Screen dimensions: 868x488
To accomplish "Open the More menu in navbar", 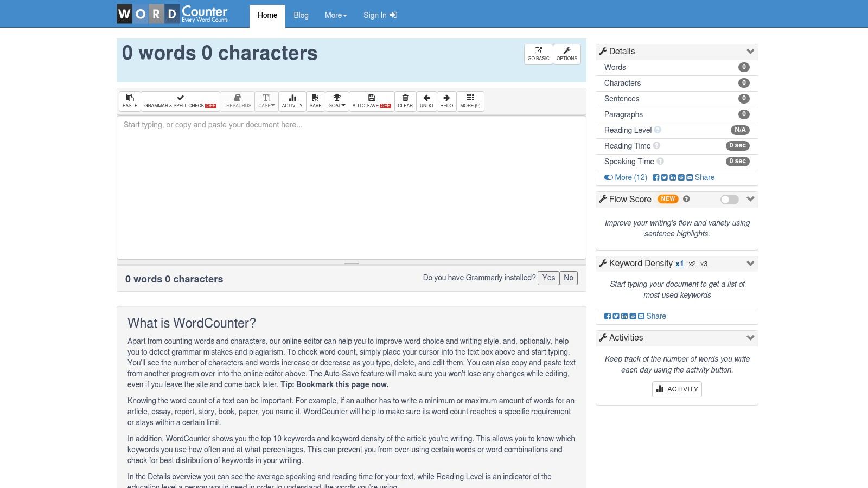I will pyautogui.click(x=336, y=15).
